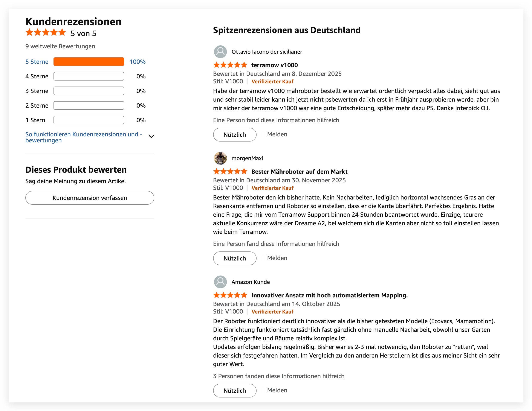Screen dimensions: 532x411
Task: Open morgenMaxi's profile photo
Action: coord(220,158)
